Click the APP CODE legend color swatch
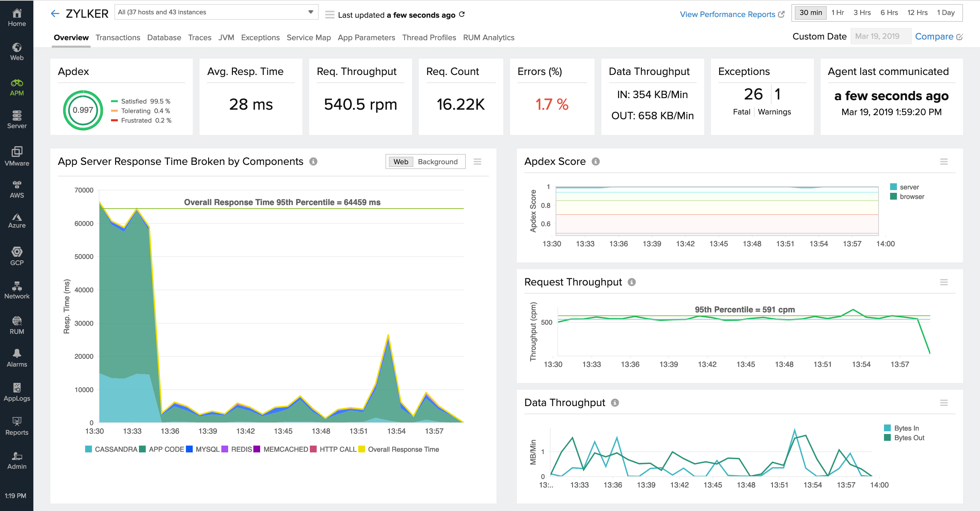980x511 pixels. coord(142,449)
